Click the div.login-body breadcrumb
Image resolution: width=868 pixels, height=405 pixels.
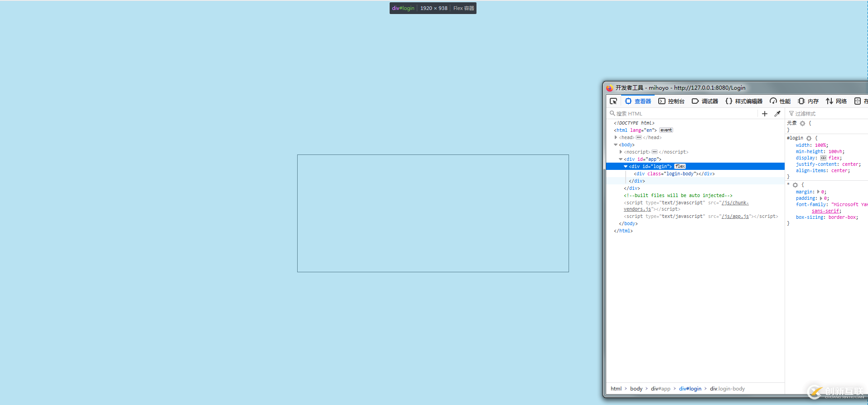pyautogui.click(x=727, y=389)
